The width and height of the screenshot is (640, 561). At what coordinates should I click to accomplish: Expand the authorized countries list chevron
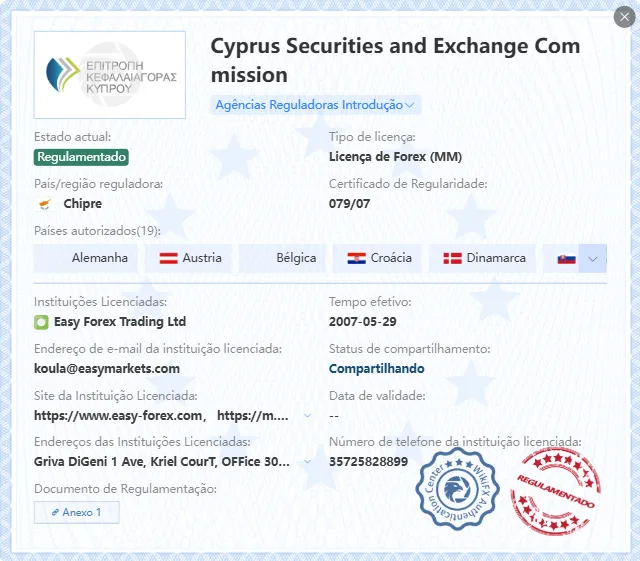click(x=593, y=258)
